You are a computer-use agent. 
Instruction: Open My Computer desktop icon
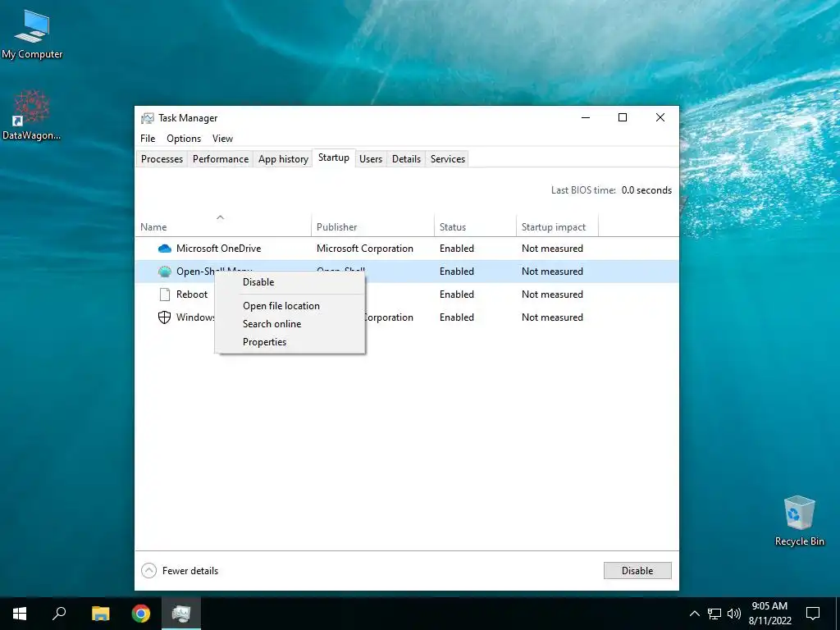pos(32,34)
